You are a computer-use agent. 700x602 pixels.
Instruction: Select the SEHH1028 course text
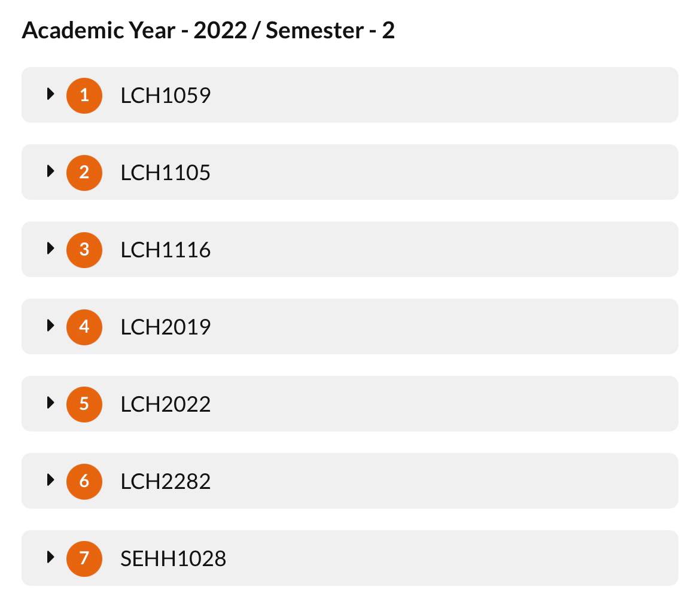[174, 559]
